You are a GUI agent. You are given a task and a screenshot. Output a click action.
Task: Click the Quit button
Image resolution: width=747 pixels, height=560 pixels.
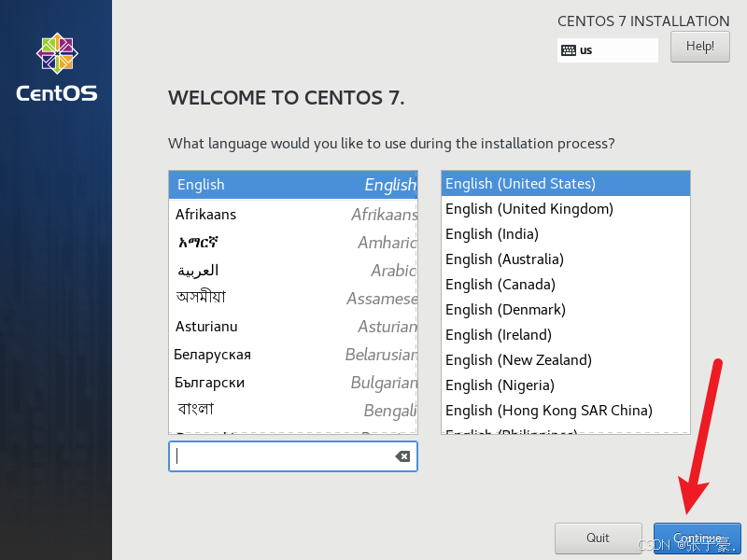pos(598,539)
